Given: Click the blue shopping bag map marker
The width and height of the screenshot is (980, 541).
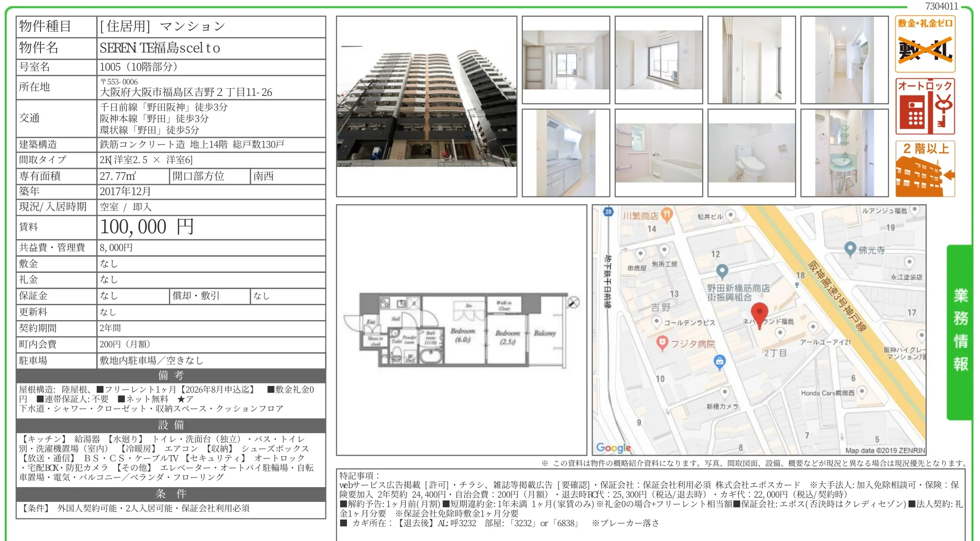Looking at the screenshot, I should point(720,362).
